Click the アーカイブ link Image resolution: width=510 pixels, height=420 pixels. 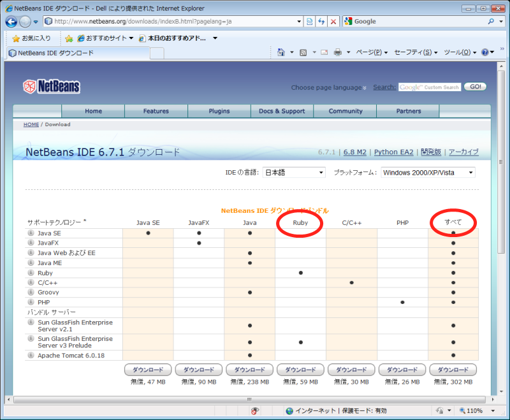464,152
